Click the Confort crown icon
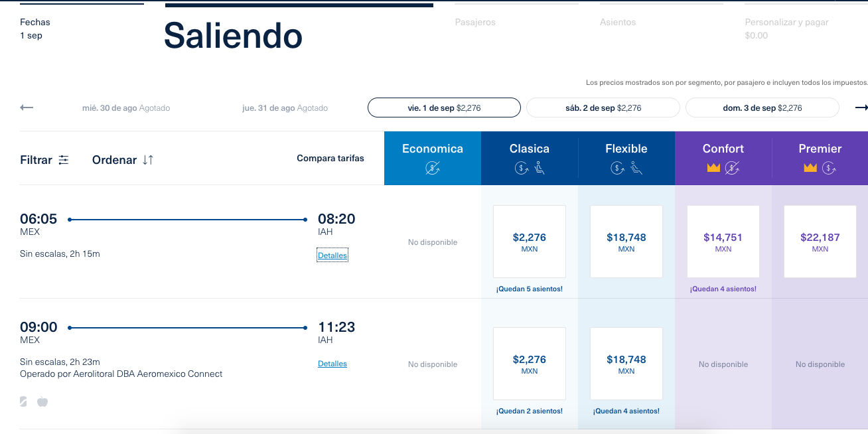868x434 pixels. pos(713,169)
